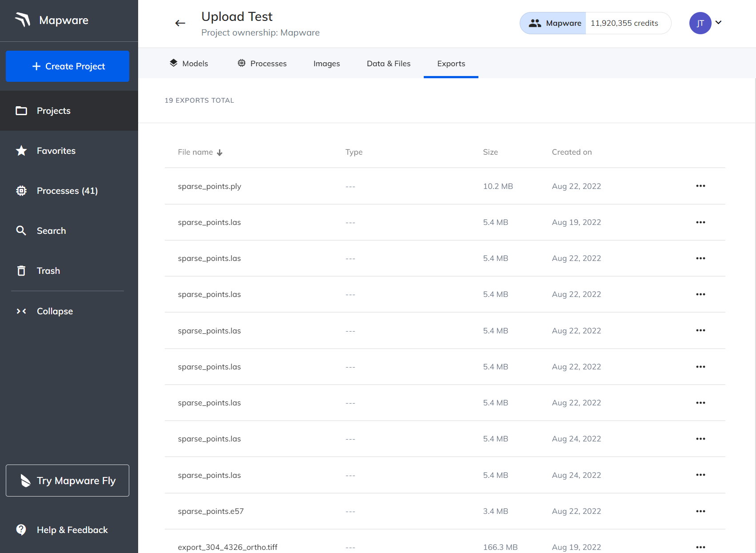Click the Create Project button
This screenshot has height=553, width=756.
[x=68, y=66]
